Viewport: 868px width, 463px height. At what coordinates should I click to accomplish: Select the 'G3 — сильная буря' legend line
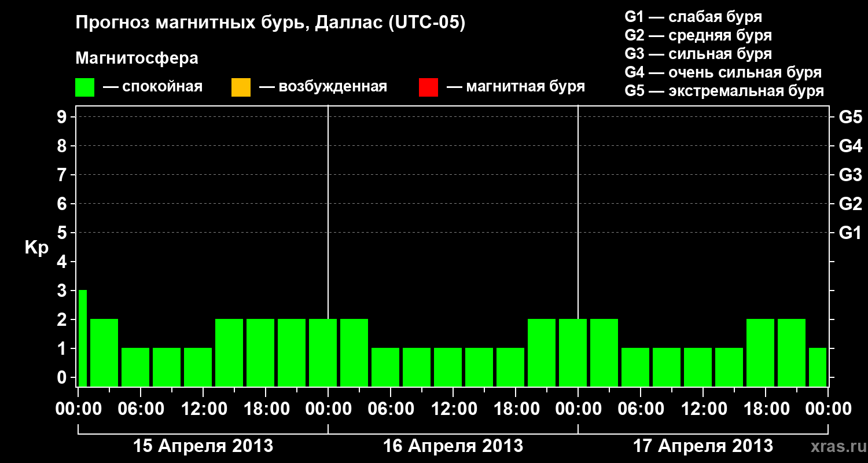[x=698, y=54]
